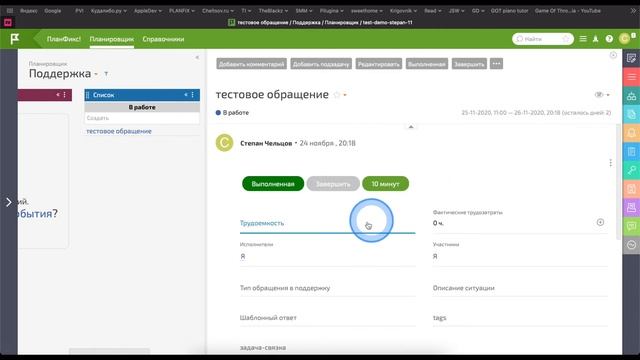Screen dimensions: 640x360
Task: Click the Тип обращения в поддержку field
Action: [x=327, y=288]
